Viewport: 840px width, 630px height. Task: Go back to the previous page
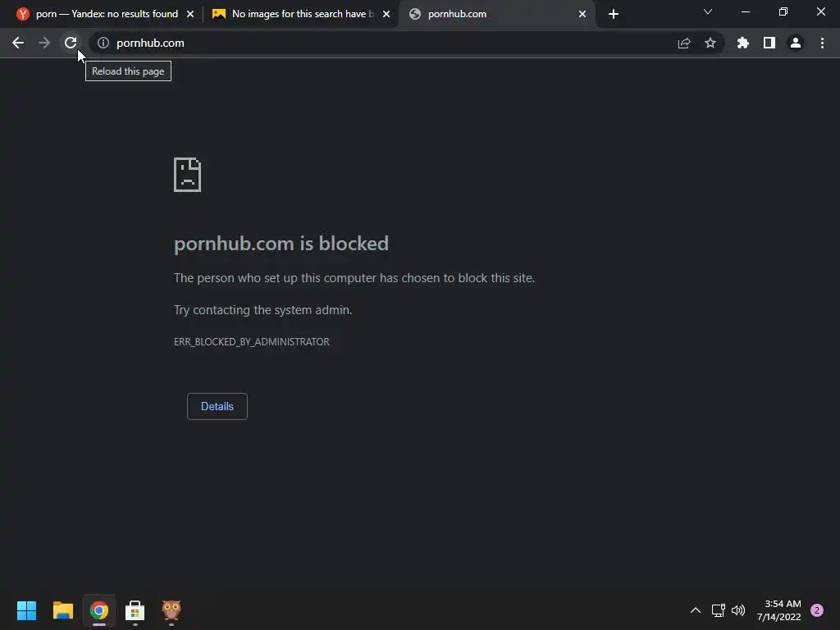(18, 43)
